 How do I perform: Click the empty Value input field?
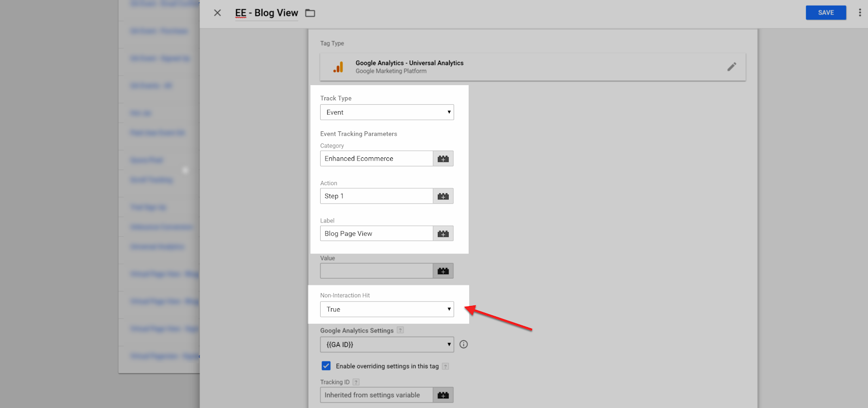click(376, 271)
